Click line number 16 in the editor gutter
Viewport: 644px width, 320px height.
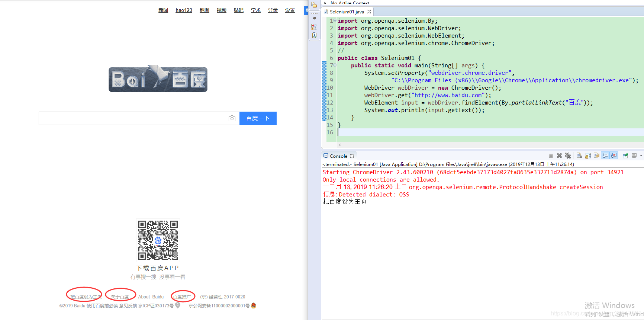click(330, 132)
